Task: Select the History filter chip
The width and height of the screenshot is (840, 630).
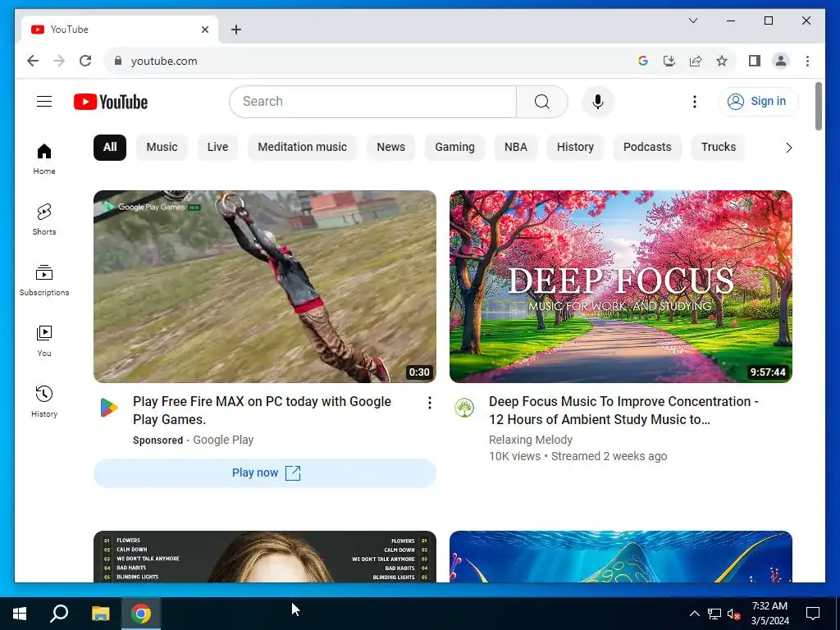Action: pos(575,148)
